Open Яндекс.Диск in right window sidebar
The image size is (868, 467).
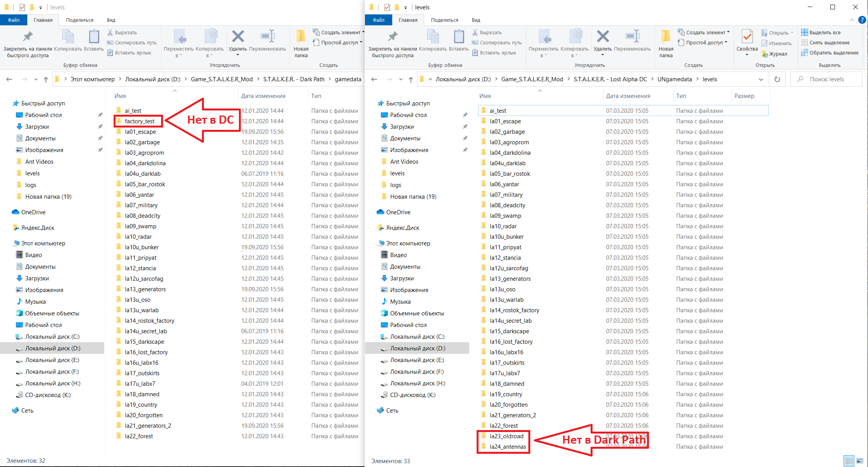click(x=403, y=228)
